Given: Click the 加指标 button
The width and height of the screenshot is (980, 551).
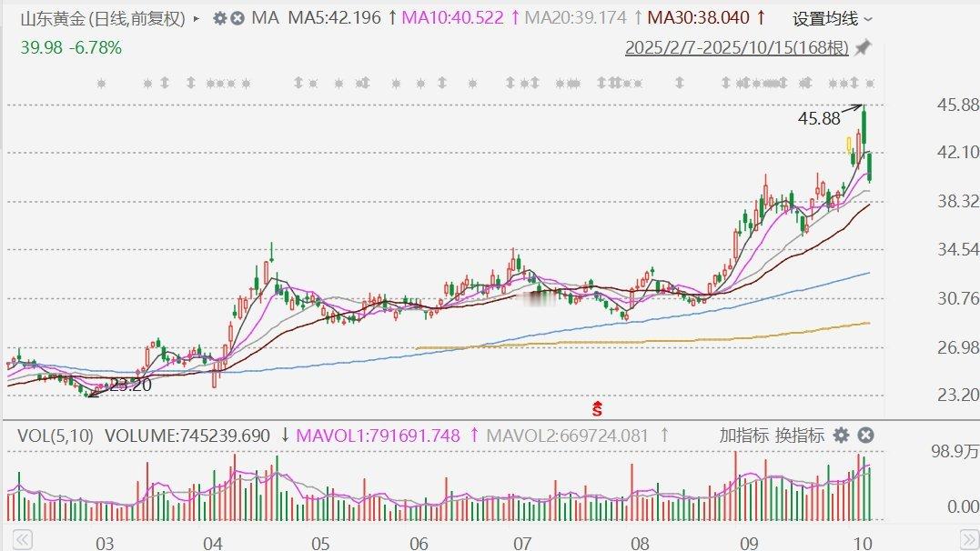Looking at the screenshot, I should [743, 435].
